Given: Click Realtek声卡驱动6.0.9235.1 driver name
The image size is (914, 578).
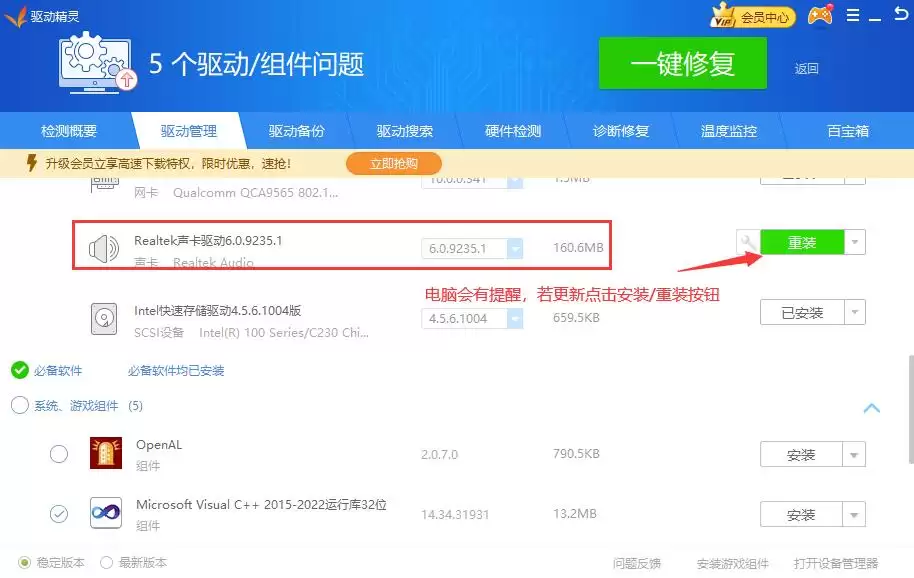Looking at the screenshot, I should (208, 240).
